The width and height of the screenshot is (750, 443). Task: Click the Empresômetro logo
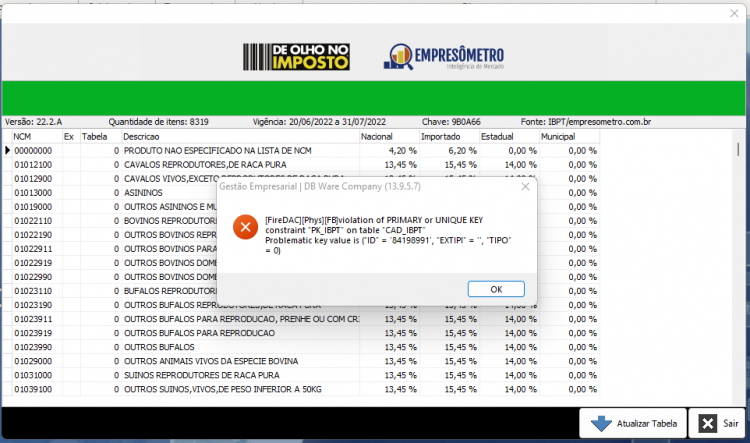click(443, 57)
